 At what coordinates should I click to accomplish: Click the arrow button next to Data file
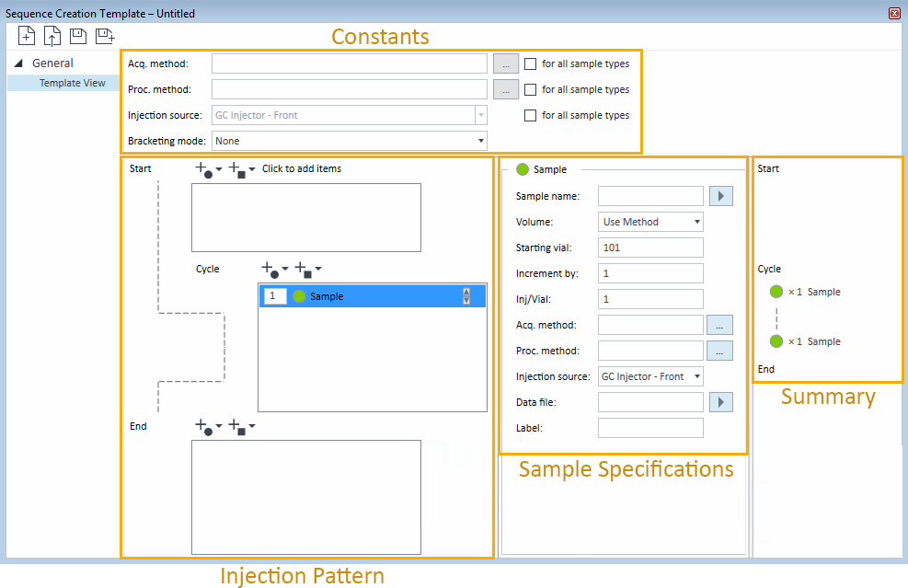(721, 402)
